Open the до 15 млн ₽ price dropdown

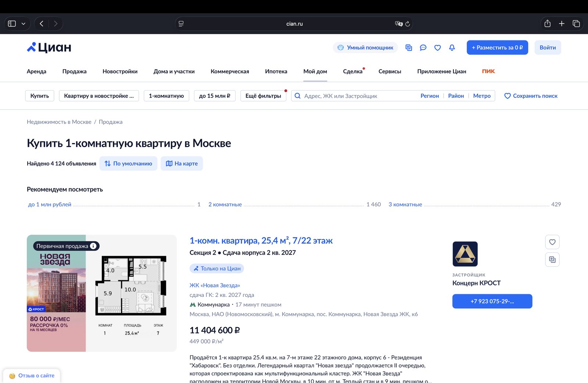pyautogui.click(x=215, y=96)
